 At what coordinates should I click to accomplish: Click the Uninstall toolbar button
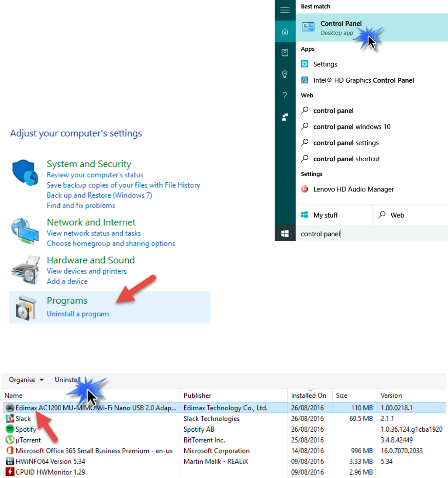[68, 380]
